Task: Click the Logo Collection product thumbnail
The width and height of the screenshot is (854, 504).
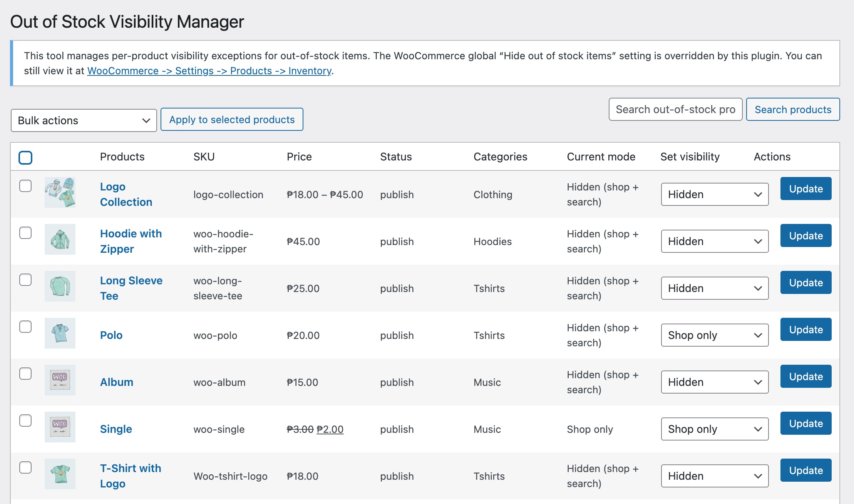Action: tap(60, 192)
